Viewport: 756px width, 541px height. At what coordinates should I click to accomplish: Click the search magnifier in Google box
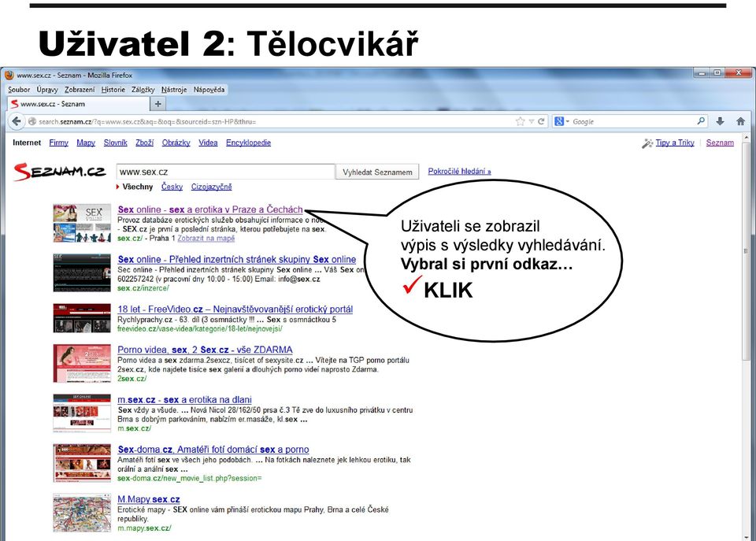point(701,121)
